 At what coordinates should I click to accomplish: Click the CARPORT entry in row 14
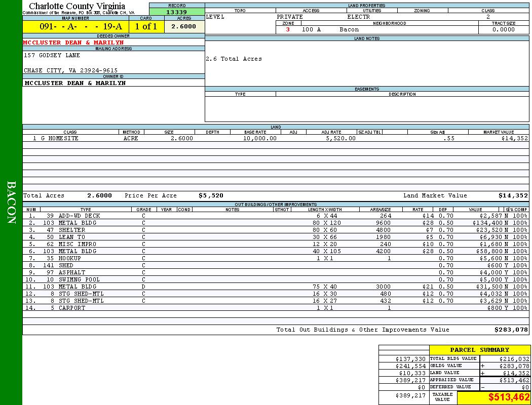pyautogui.click(x=72, y=308)
